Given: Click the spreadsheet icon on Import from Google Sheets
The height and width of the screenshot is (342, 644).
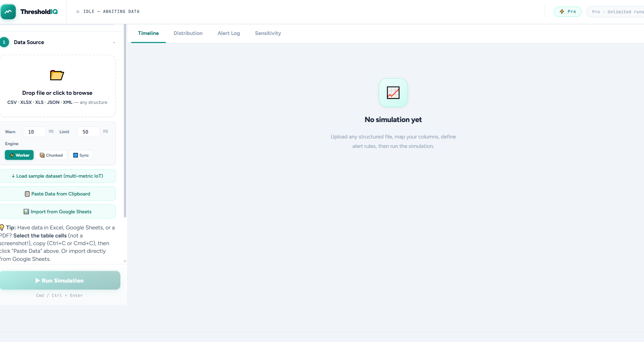Looking at the screenshot, I should [26, 211].
